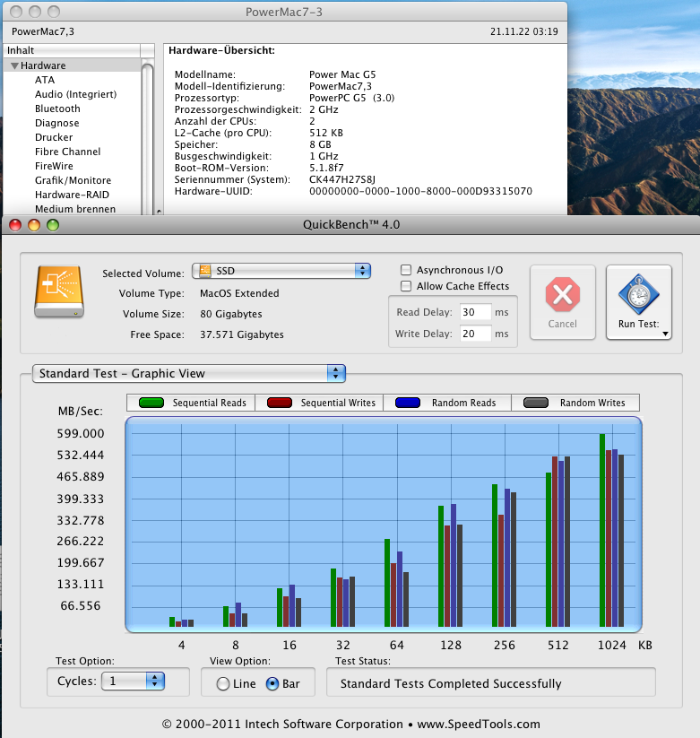Viewport: 700px width, 738px height.
Task: Click the Hardware-Übersicht heading
Action: (221, 50)
